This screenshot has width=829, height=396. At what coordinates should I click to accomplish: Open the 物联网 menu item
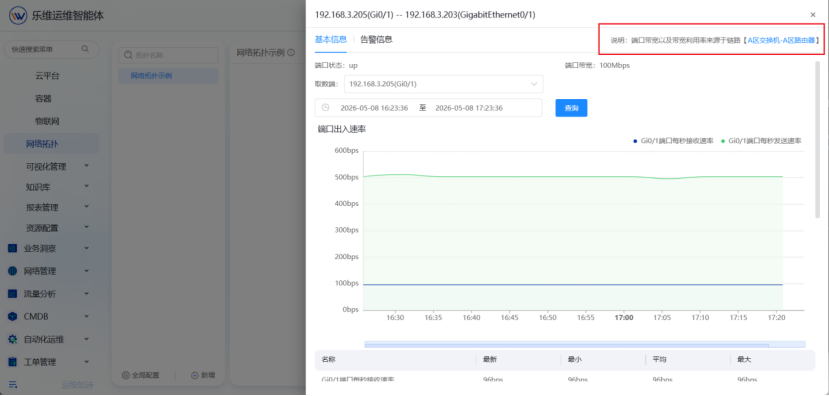point(47,122)
